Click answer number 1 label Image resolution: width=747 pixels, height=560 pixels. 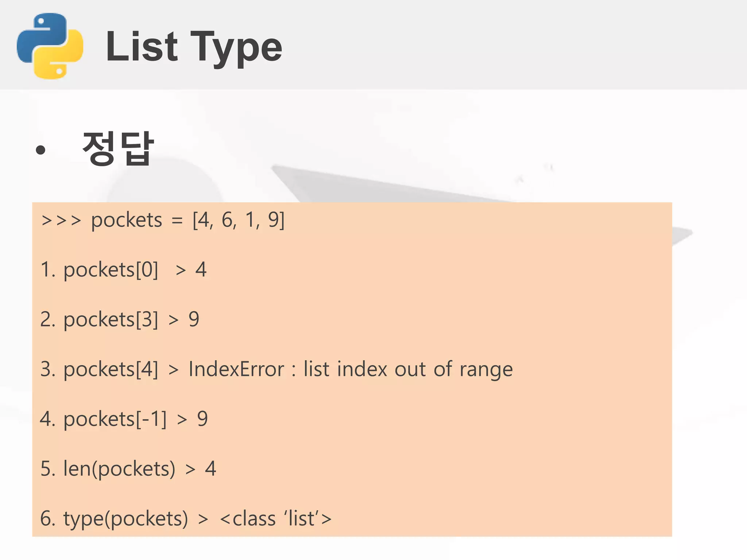(x=47, y=270)
